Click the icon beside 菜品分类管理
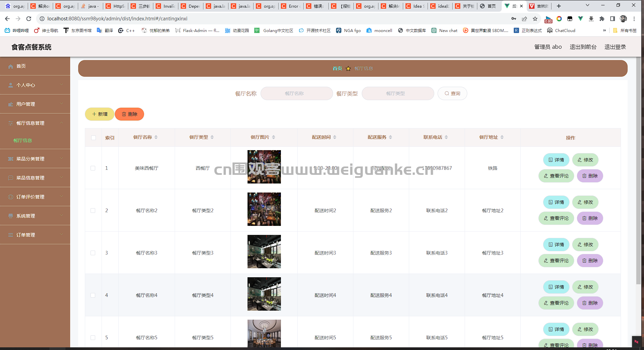The image size is (644, 350). click(11, 159)
